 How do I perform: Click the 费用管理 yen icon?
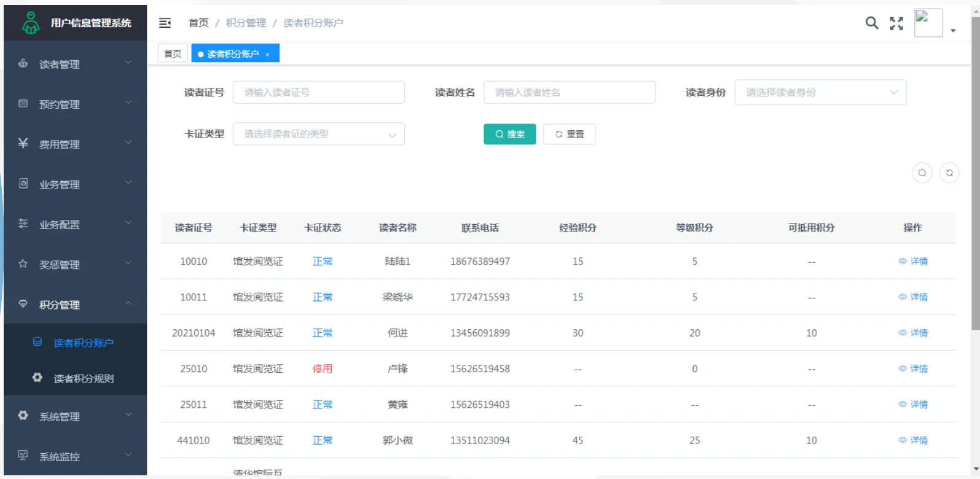[23, 143]
